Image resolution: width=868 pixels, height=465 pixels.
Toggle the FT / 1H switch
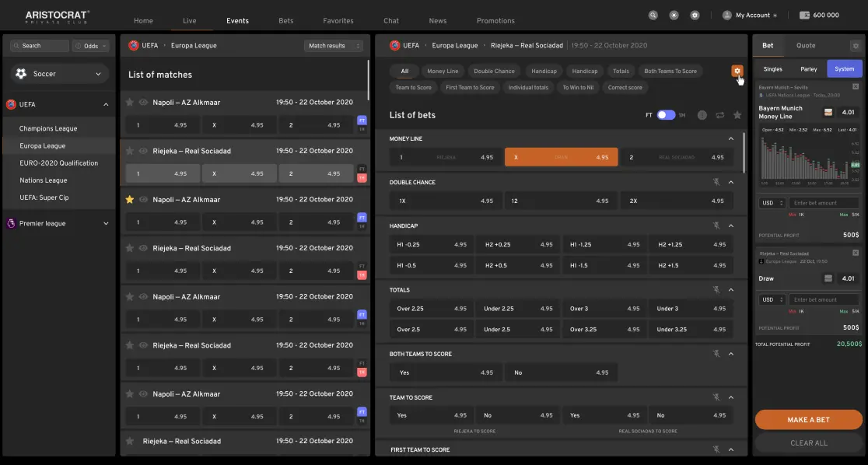(666, 115)
